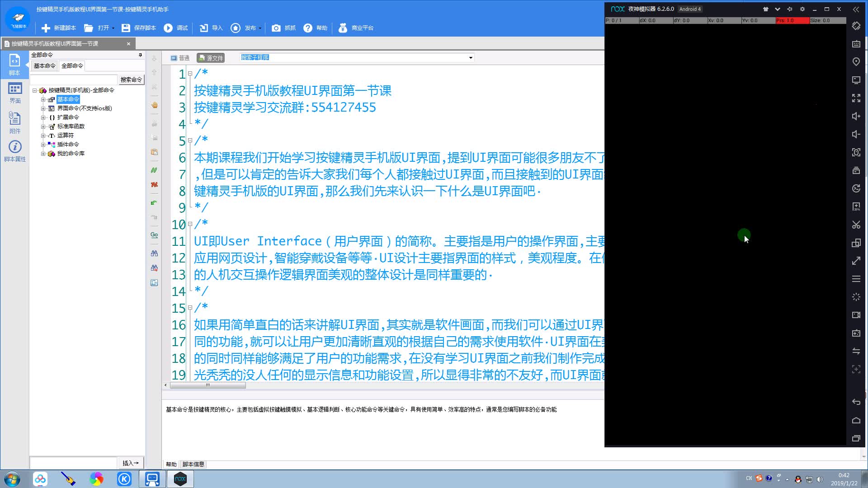Open the 商业平台 business platform
This screenshot has height=488, width=868.
(356, 28)
